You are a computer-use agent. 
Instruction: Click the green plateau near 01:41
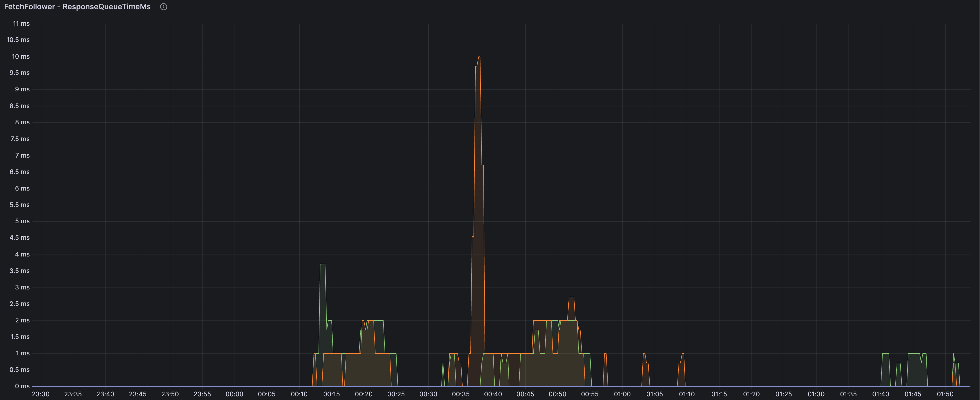click(x=886, y=354)
